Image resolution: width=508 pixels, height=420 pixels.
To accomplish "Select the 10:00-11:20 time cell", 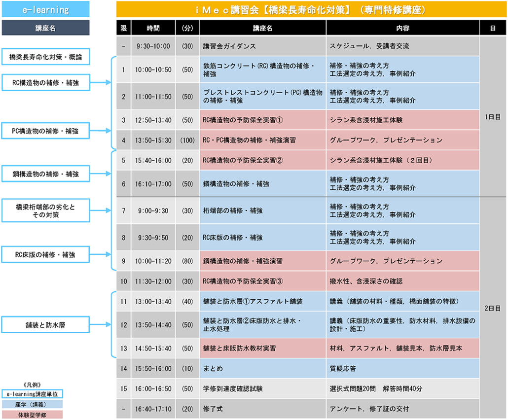I will pos(153,261).
